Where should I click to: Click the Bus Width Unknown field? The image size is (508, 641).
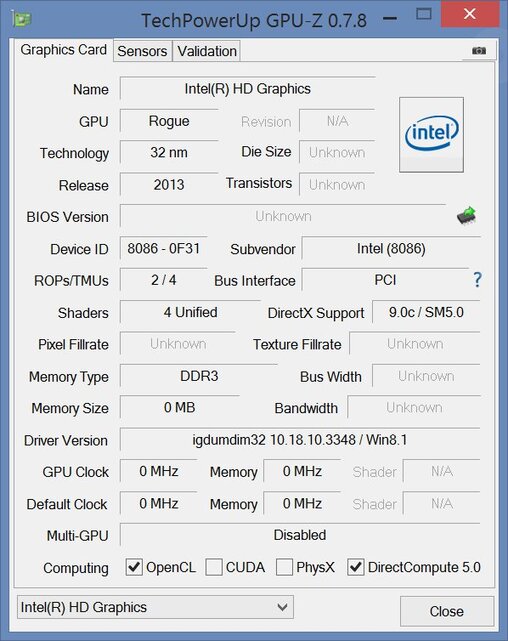tap(426, 376)
